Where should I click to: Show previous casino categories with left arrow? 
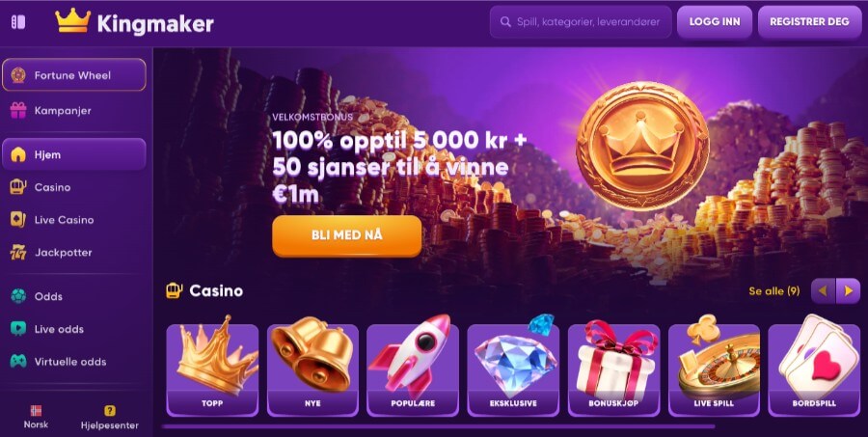pyautogui.click(x=824, y=290)
